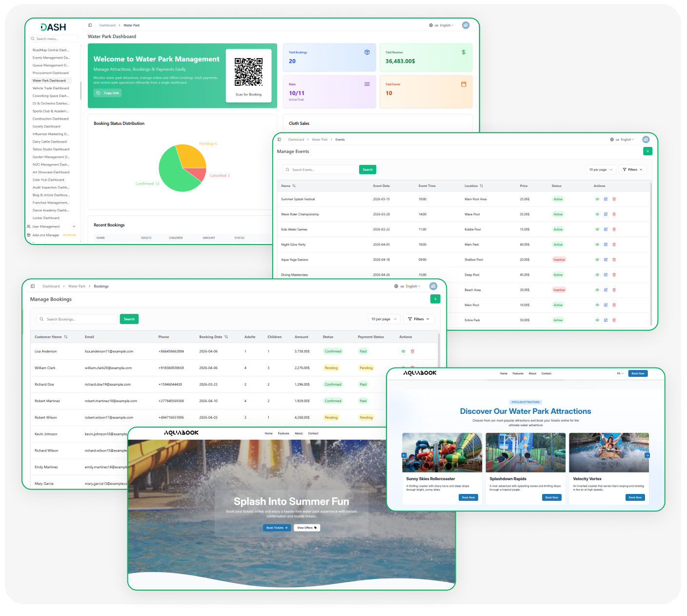
Task: Delete the Wave Rider Championship event
Action: point(614,214)
